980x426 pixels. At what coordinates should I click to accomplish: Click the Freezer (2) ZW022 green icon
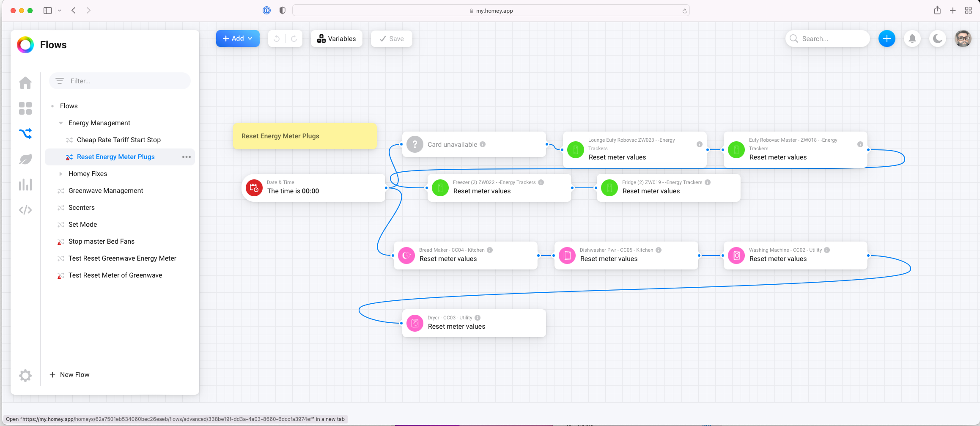440,188
